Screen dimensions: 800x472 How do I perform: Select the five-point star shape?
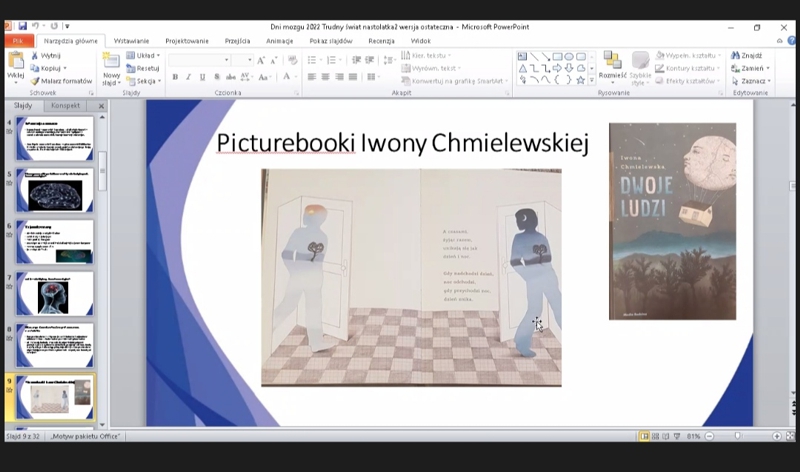tap(581, 80)
